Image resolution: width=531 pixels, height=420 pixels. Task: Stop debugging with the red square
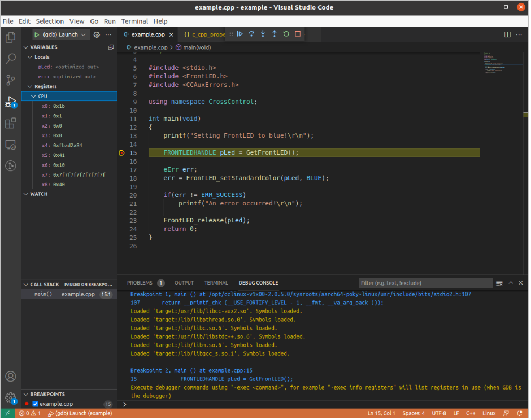coord(298,34)
